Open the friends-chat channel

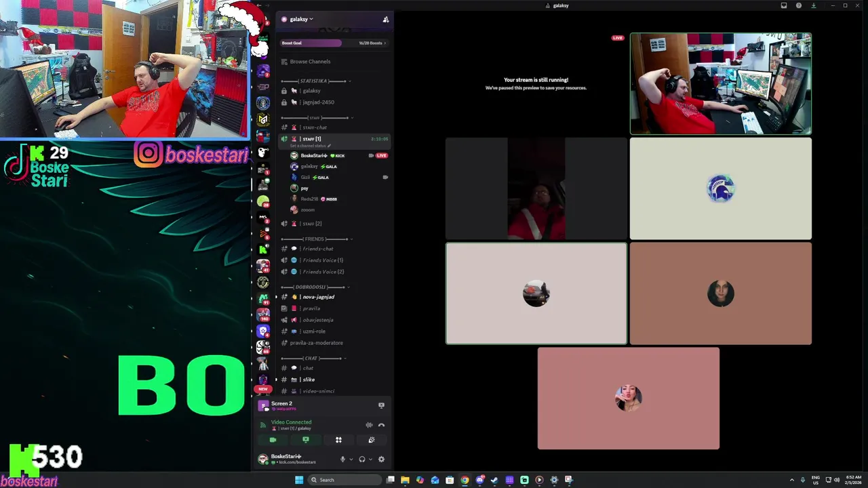pos(334,249)
